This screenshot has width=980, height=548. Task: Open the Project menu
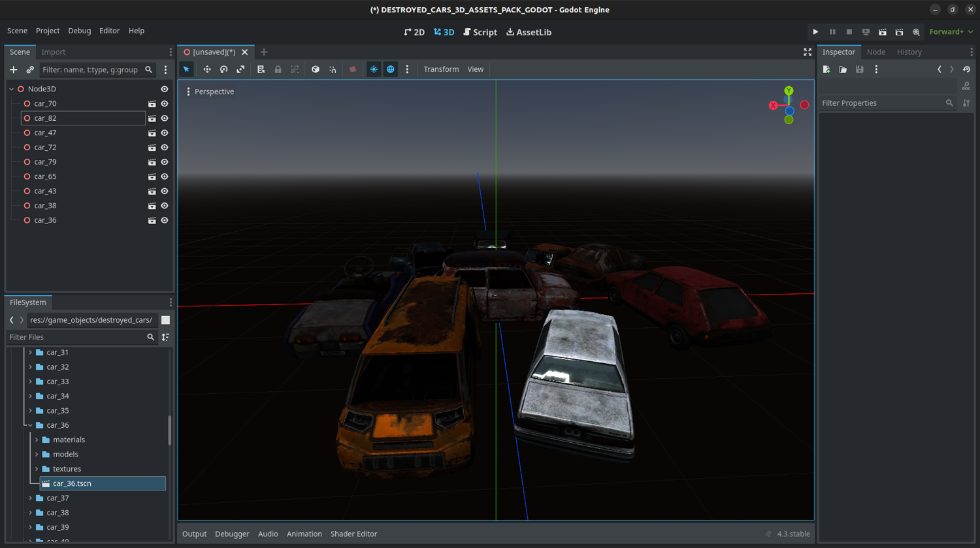48,31
